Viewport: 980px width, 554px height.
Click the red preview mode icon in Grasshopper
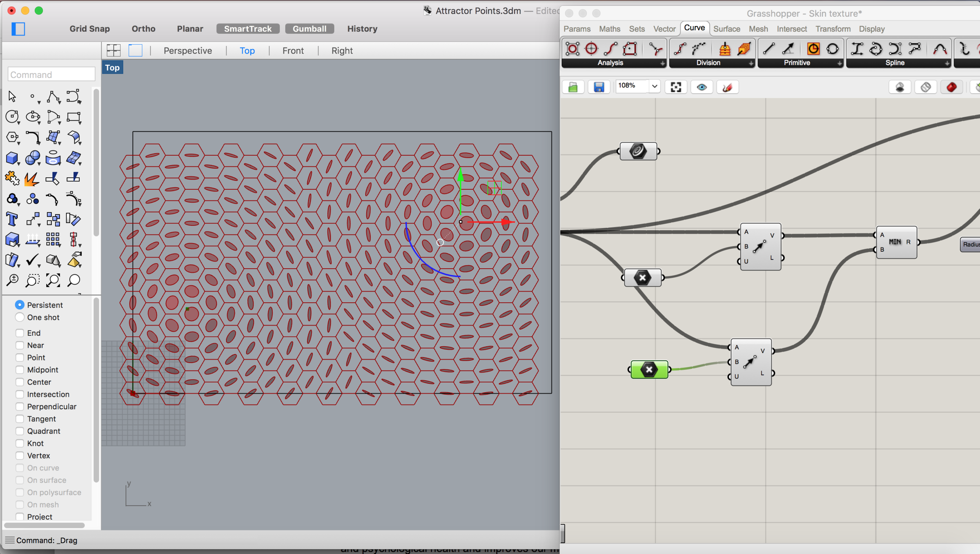click(951, 87)
